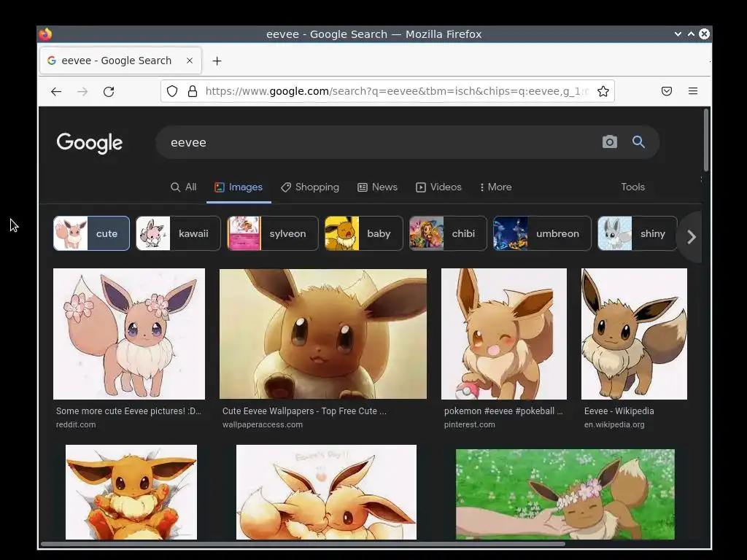Open the News search tab

coord(377,187)
